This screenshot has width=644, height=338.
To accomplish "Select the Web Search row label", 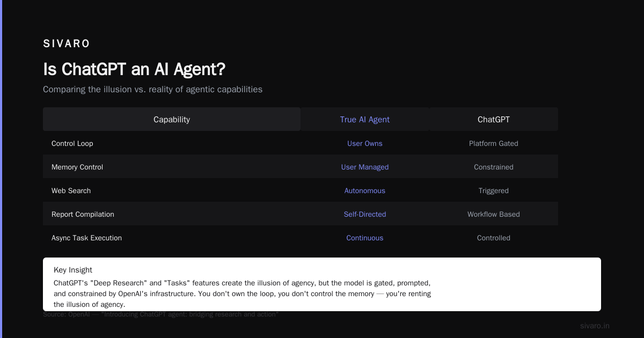I will [71, 190].
